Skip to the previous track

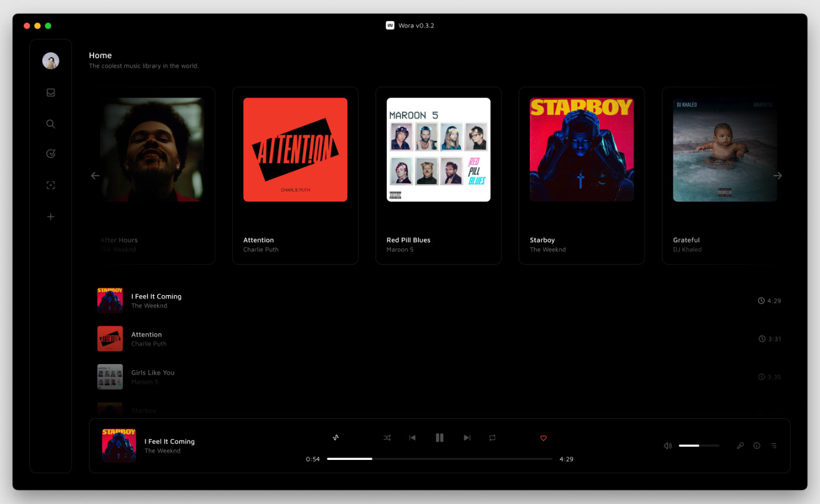click(x=413, y=438)
